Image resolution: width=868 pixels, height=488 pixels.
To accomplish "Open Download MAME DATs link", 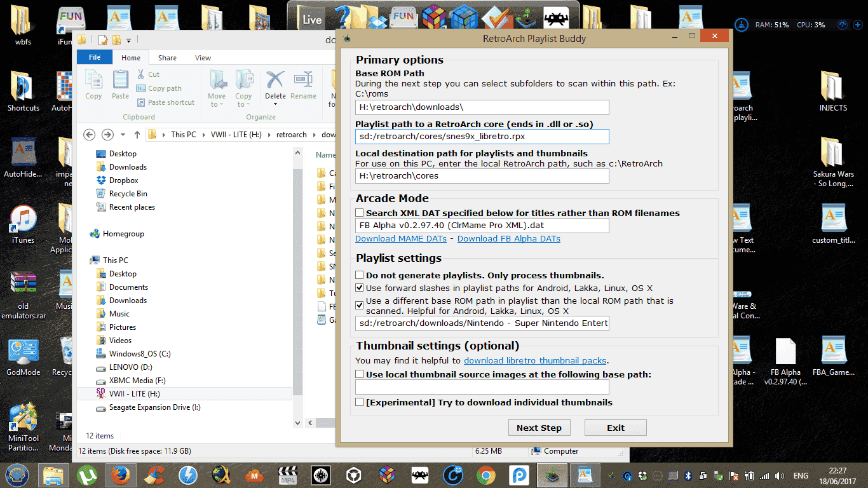I will click(401, 239).
